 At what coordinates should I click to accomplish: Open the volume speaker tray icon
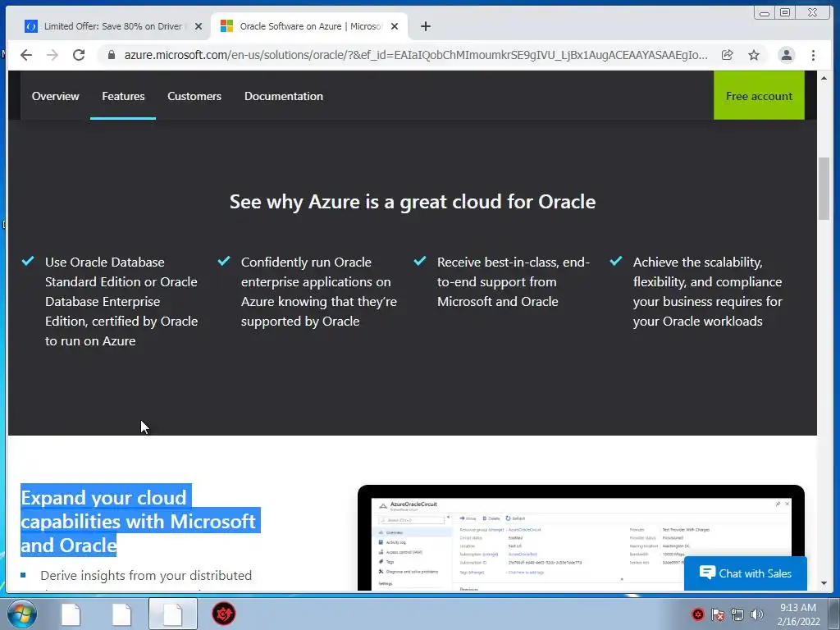[757, 614]
